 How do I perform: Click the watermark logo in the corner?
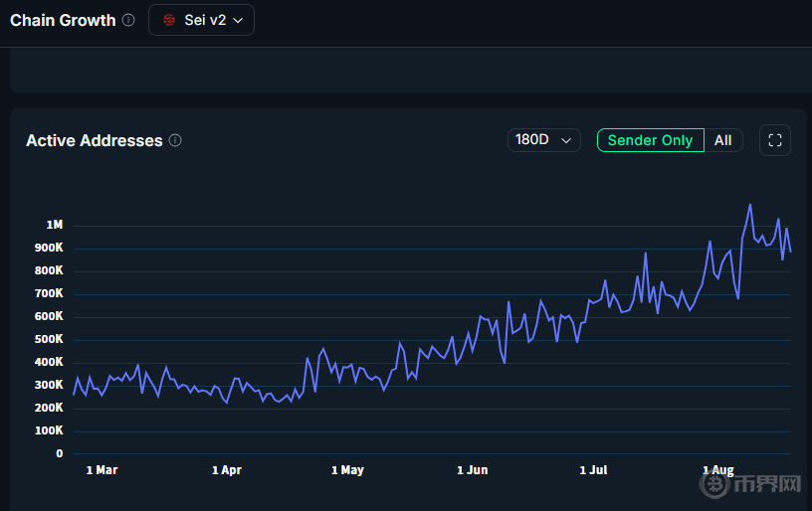click(x=750, y=483)
